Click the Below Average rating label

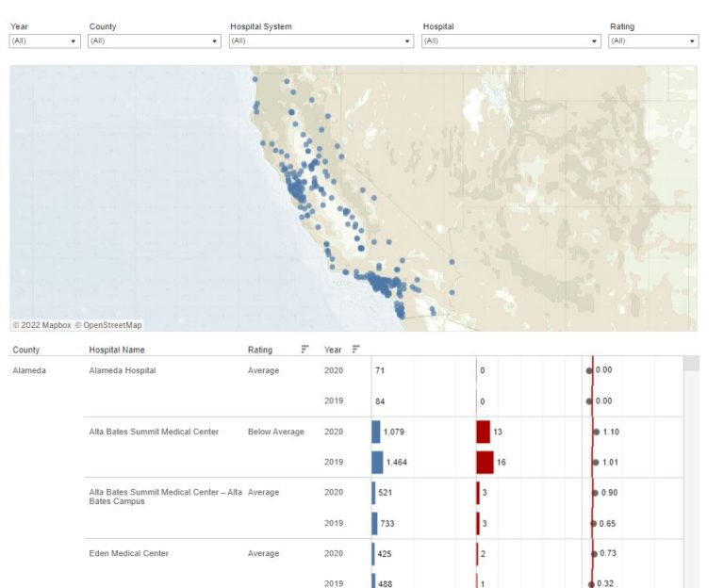[x=276, y=433]
